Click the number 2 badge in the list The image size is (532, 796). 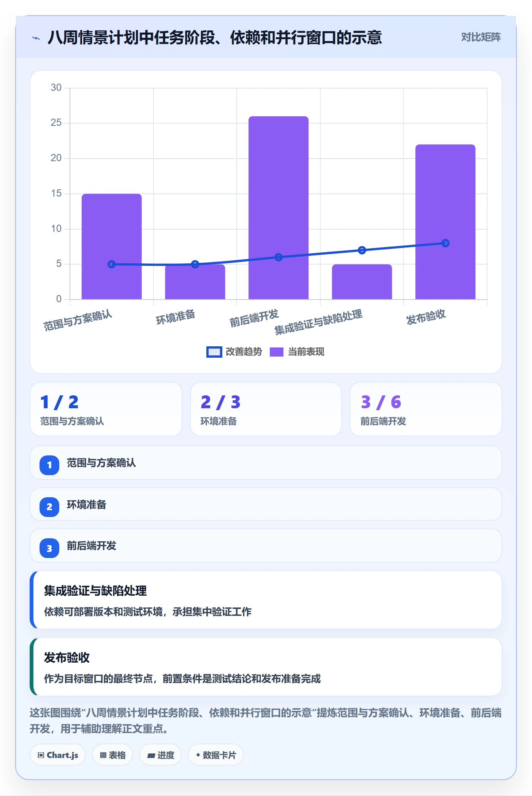[49, 507]
